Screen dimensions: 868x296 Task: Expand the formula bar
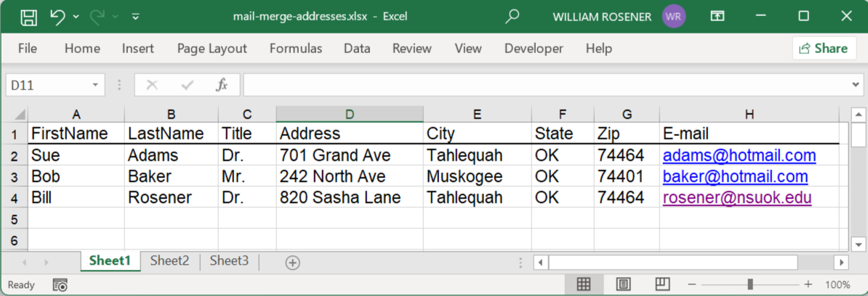855,85
